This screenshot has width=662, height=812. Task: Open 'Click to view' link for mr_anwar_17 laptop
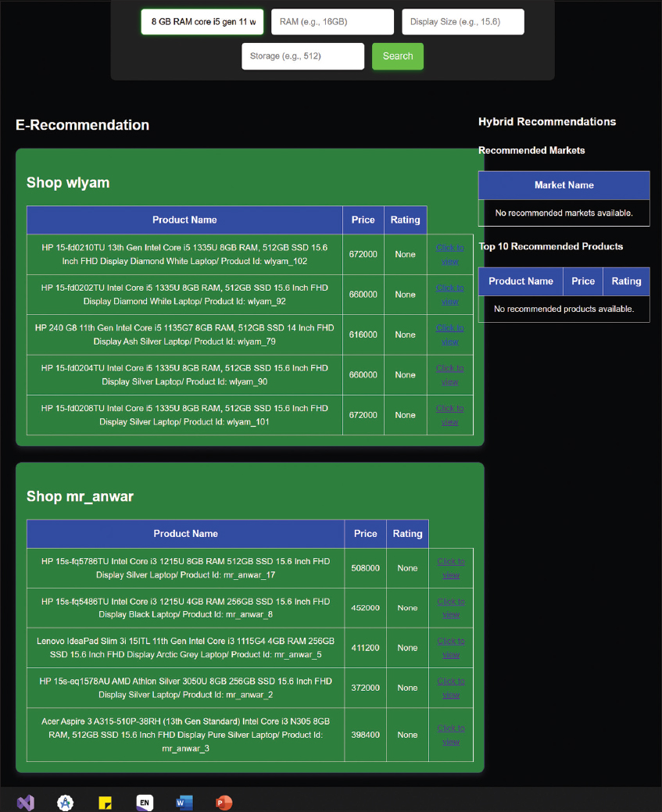(x=451, y=568)
